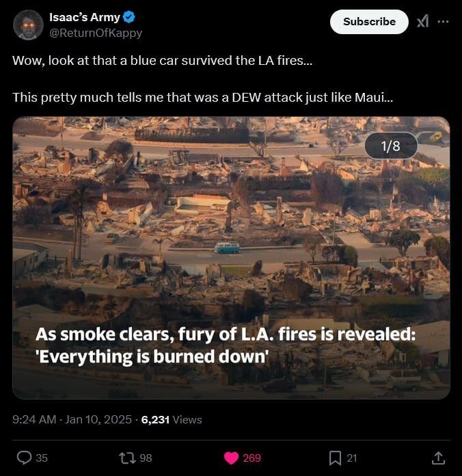
Task: Click the 21 bookmarks count
Action: [351, 458]
